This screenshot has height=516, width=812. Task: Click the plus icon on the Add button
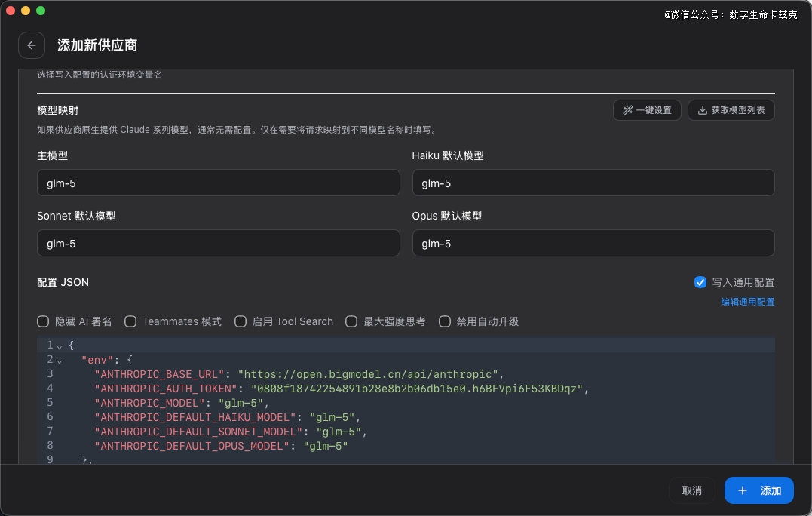[743, 490]
